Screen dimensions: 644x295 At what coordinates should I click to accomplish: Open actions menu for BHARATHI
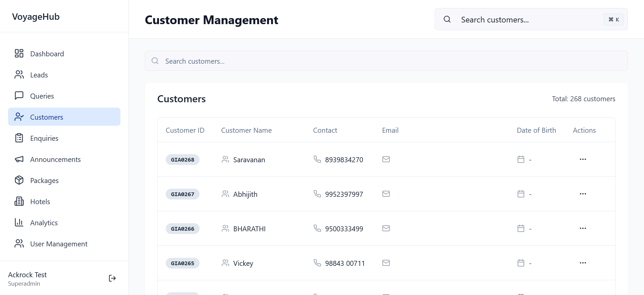tap(583, 228)
